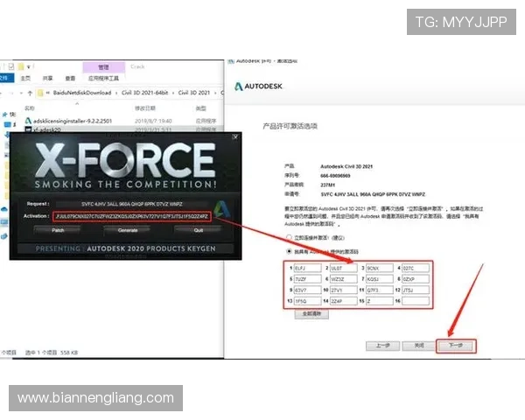Click the 关闭 (Close) button in Autodesk dialog

click(419, 346)
